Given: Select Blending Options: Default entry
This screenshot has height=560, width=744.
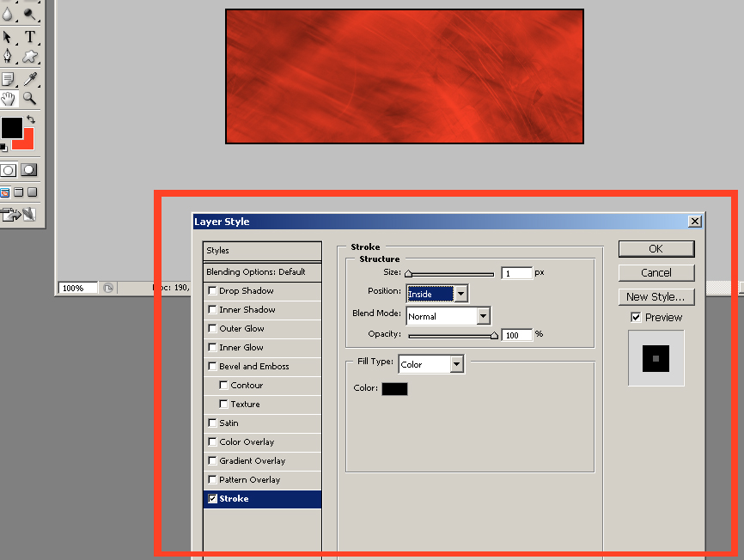Looking at the screenshot, I should [x=262, y=272].
